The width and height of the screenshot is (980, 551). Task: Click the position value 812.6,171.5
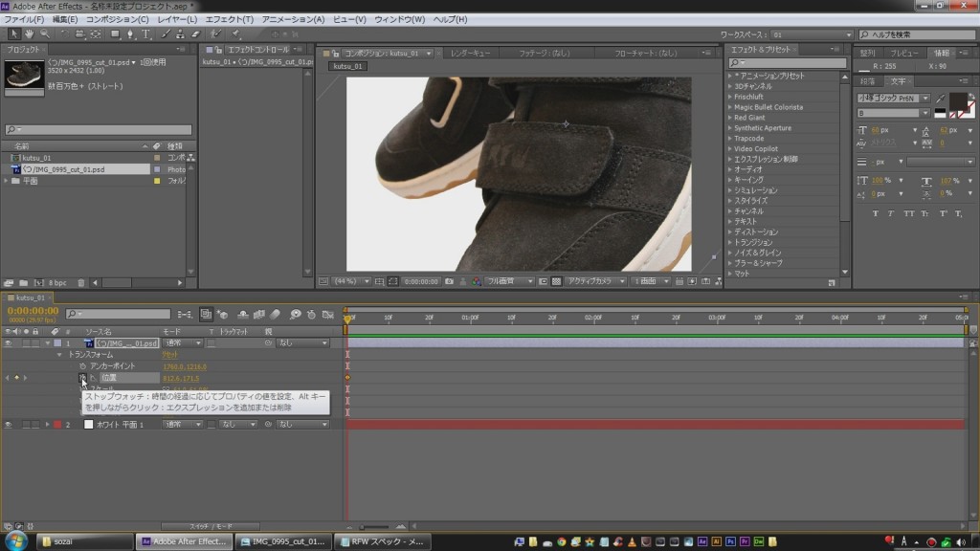pyautogui.click(x=181, y=378)
